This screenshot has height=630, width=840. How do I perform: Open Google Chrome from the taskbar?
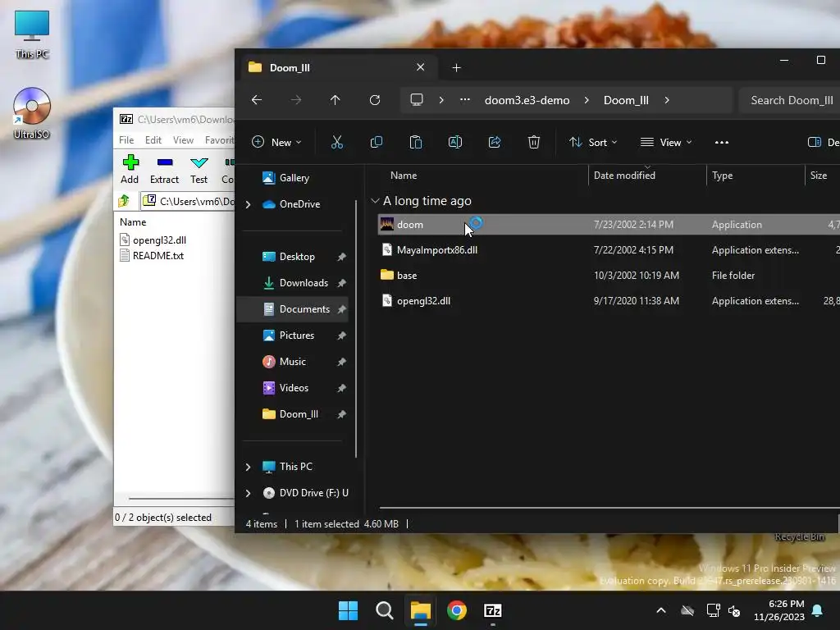click(457, 610)
